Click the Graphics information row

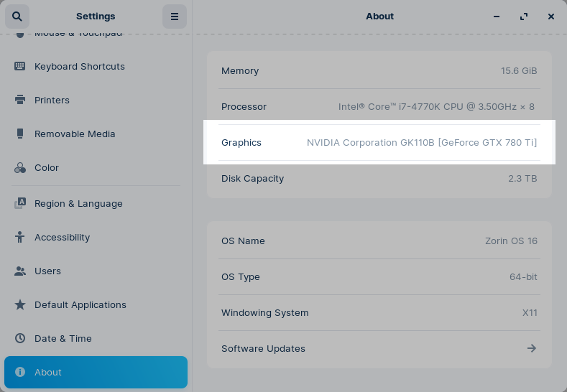click(x=379, y=142)
